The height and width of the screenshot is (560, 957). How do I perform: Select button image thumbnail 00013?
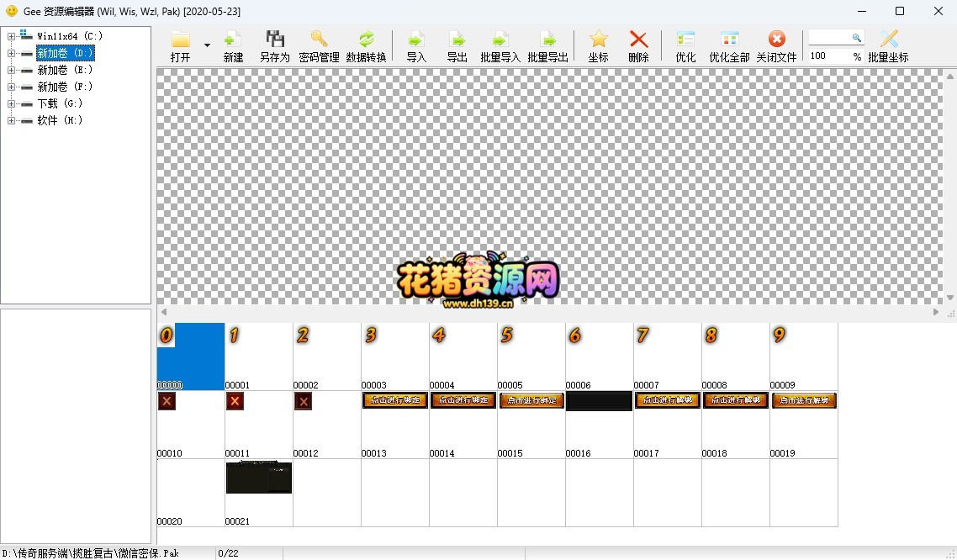coord(395,425)
